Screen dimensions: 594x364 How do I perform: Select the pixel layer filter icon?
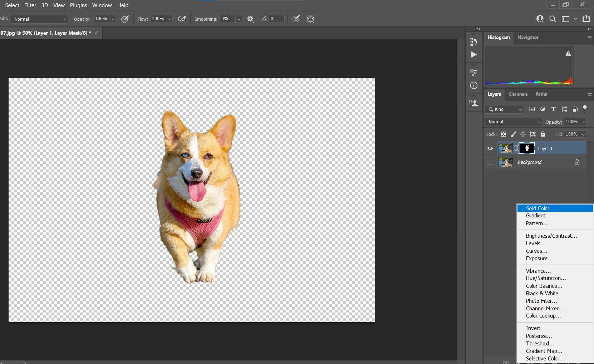click(x=532, y=109)
